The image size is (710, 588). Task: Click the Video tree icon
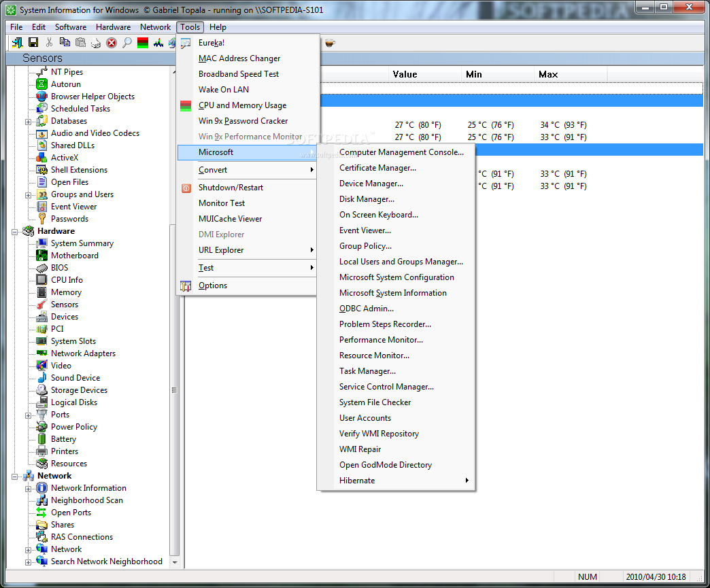[x=41, y=365]
